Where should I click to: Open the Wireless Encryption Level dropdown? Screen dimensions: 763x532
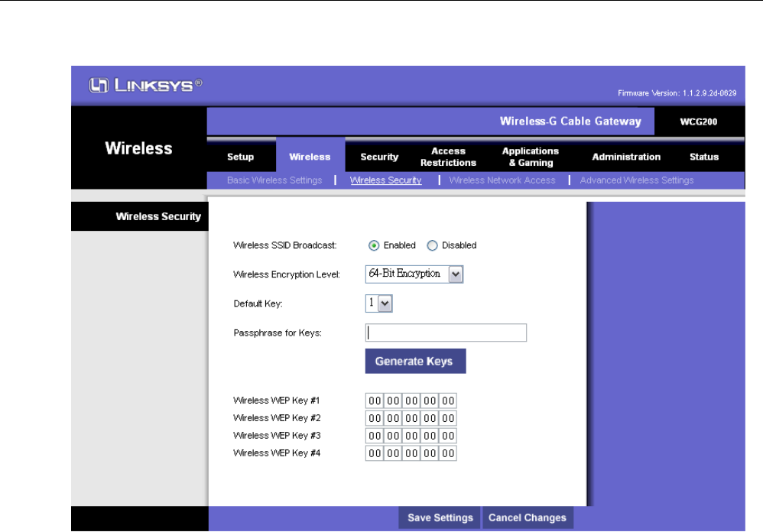coord(414,274)
